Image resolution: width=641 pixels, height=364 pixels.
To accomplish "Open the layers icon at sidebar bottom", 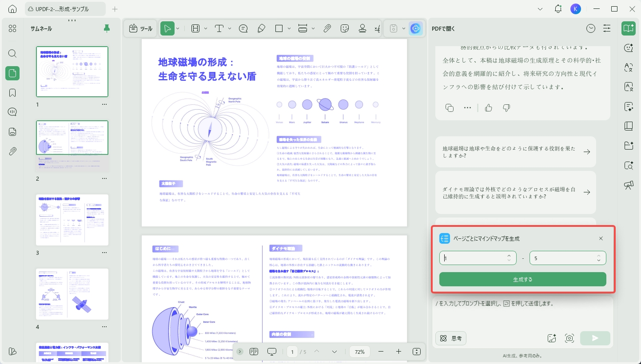I will pos(12,351).
